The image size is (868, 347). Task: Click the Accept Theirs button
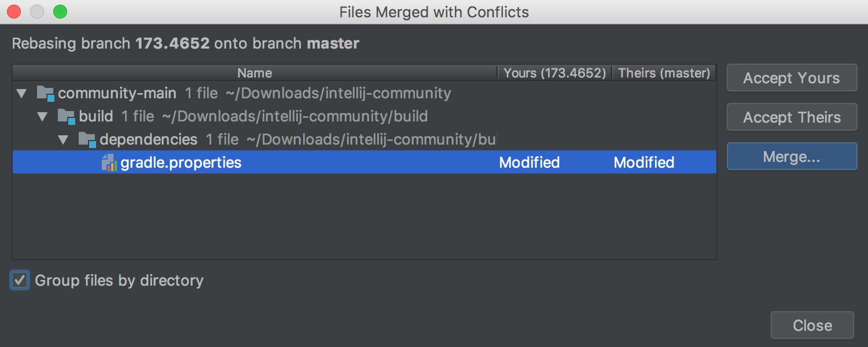click(x=792, y=117)
